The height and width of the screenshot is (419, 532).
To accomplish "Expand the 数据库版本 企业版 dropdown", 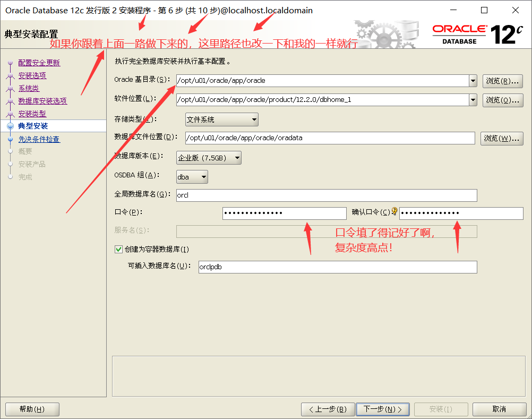I will click(209, 158).
